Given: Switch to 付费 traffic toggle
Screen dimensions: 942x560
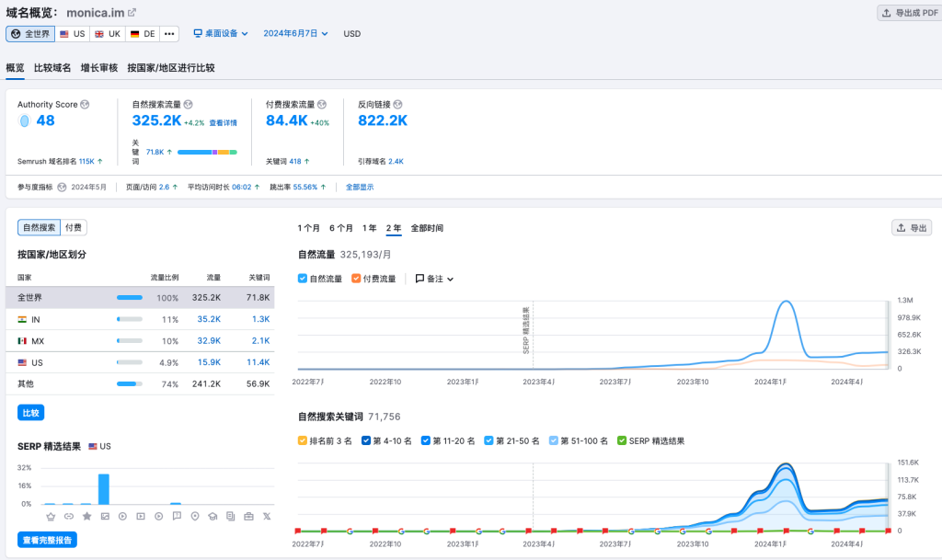Looking at the screenshot, I should [74, 227].
